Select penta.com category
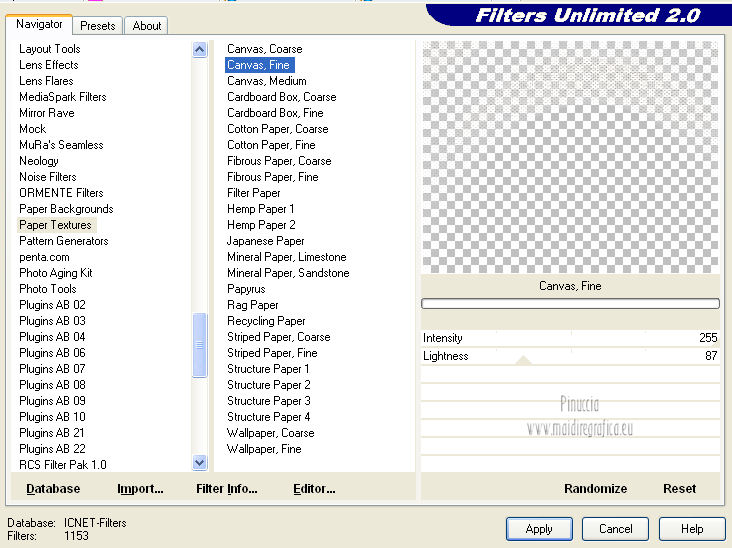The height and width of the screenshot is (548, 732). pos(44,257)
